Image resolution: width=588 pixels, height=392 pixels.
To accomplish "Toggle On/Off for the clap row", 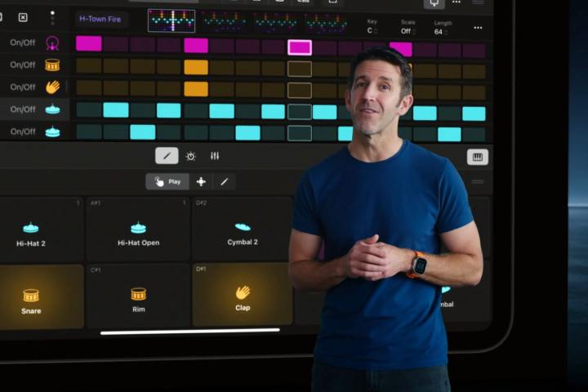I will 23,87.
